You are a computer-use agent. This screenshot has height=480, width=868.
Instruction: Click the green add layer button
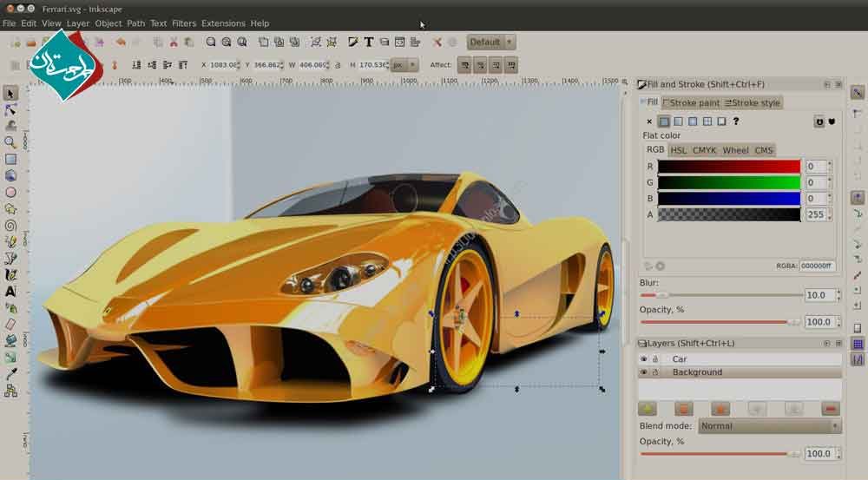coord(648,409)
